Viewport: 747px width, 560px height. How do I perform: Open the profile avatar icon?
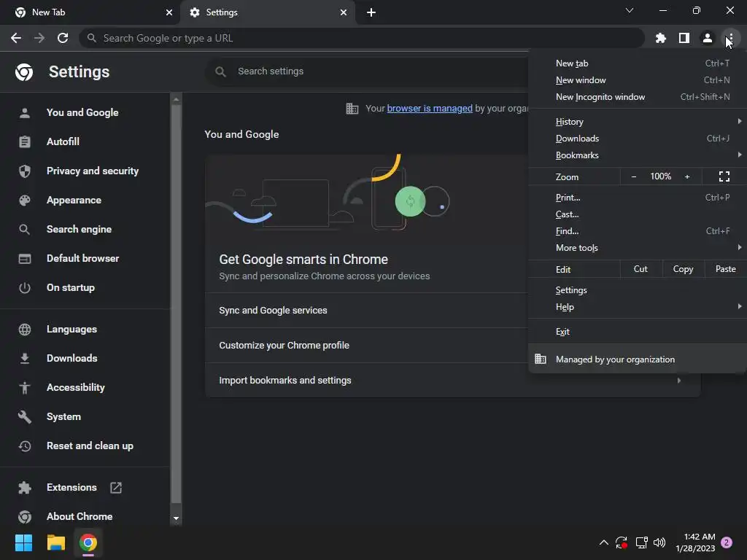707,38
